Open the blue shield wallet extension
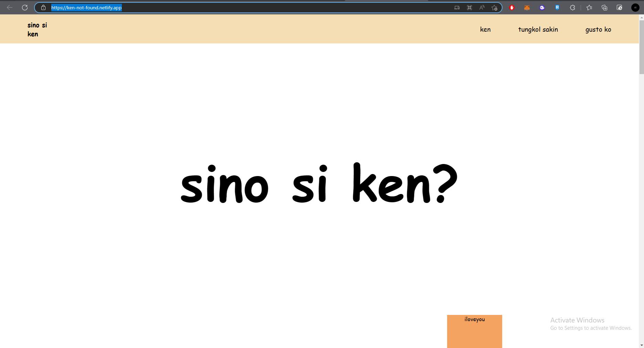 557,8
